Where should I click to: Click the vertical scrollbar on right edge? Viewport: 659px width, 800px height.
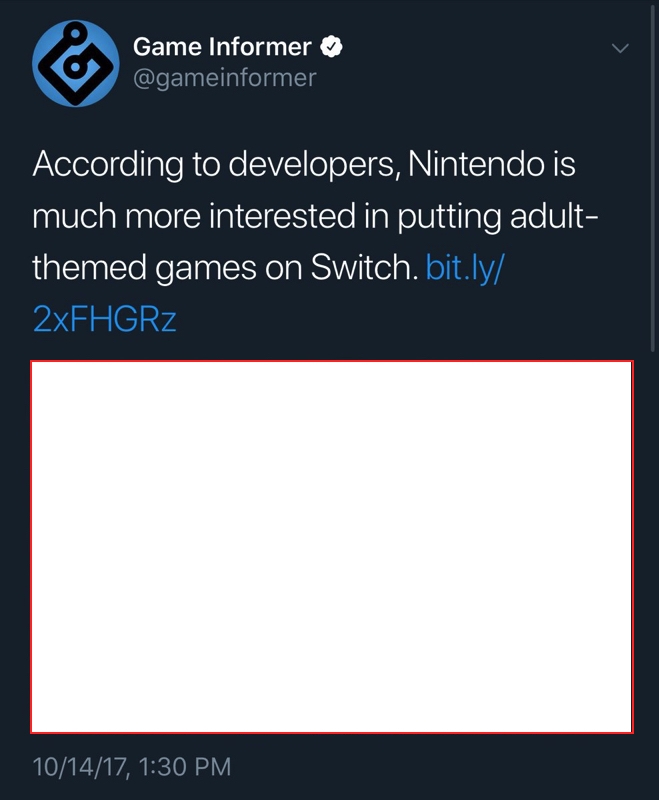pyautogui.click(x=652, y=176)
